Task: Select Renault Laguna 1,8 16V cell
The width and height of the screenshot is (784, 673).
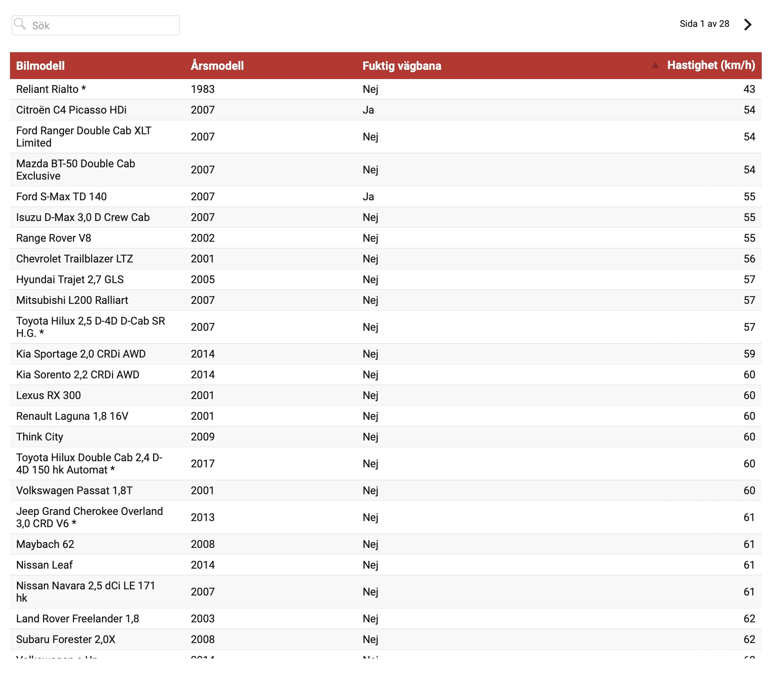Action: tap(72, 416)
